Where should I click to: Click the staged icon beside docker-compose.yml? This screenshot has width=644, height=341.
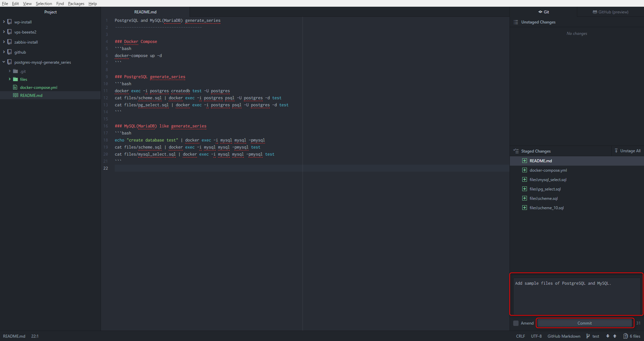pyautogui.click(x=525, y=170)
